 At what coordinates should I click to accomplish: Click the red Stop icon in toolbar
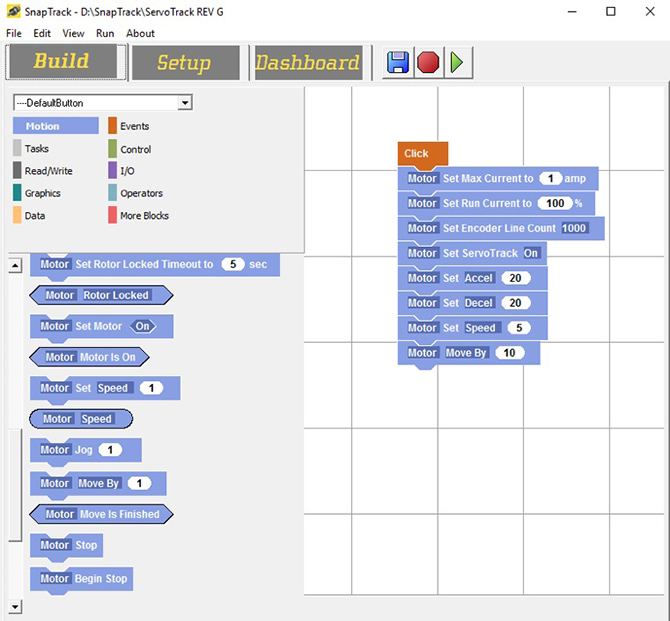[428, 62]
